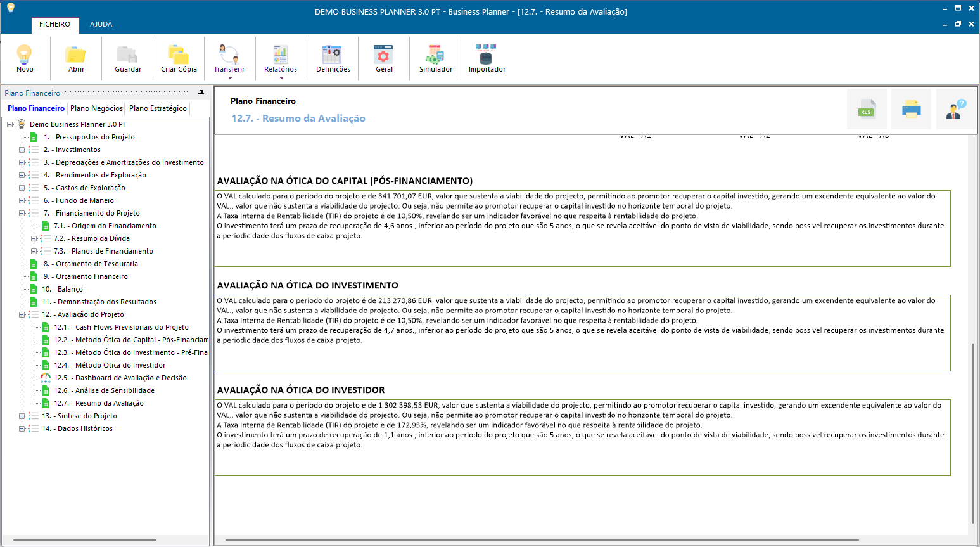Select the Plano Financeiro tab

[x=36, y=108]
